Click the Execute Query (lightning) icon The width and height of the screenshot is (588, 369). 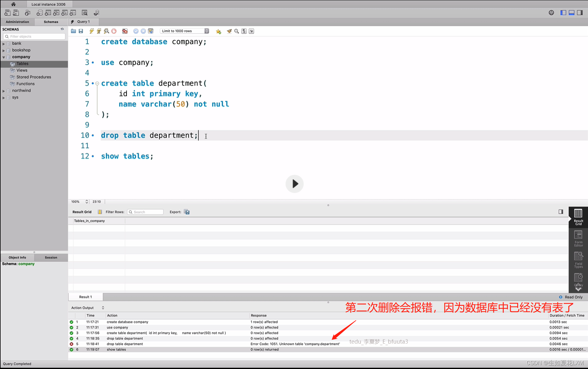tap(90, 31)
